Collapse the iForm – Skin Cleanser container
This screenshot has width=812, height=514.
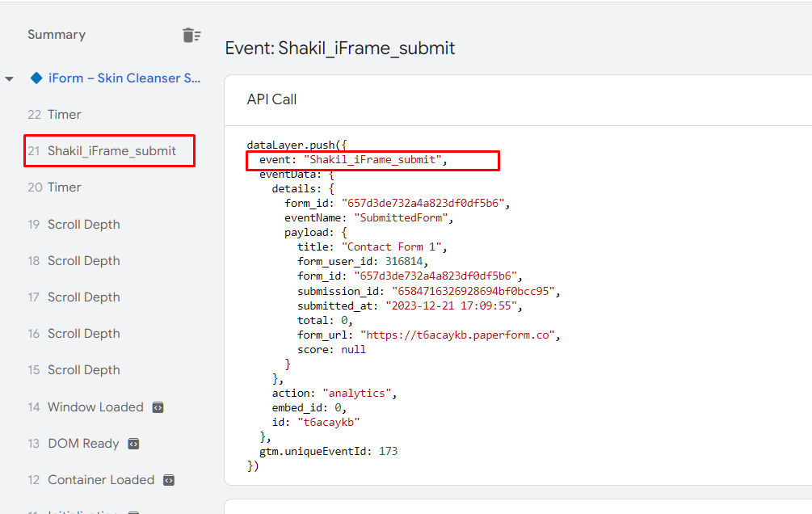tap(10, 79)
